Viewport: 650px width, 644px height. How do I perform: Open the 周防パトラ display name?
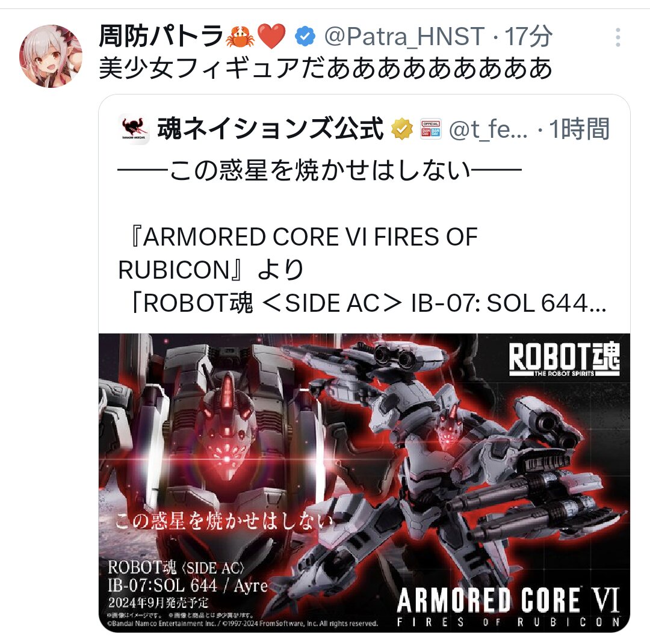(161, 37)
